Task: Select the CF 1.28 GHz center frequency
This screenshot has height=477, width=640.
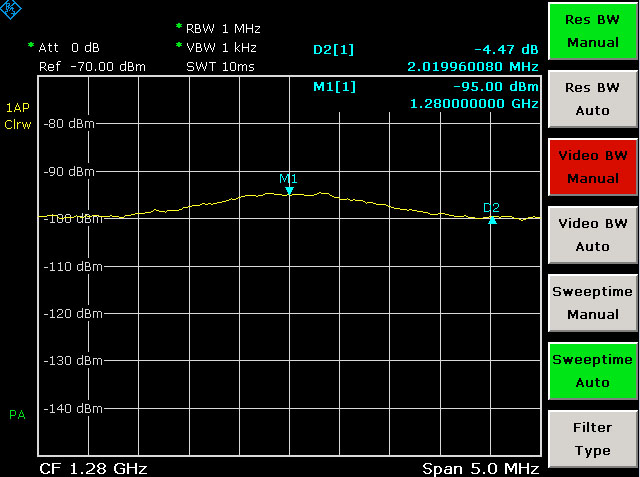Action: pyautogui.click(x=93, y=468)
